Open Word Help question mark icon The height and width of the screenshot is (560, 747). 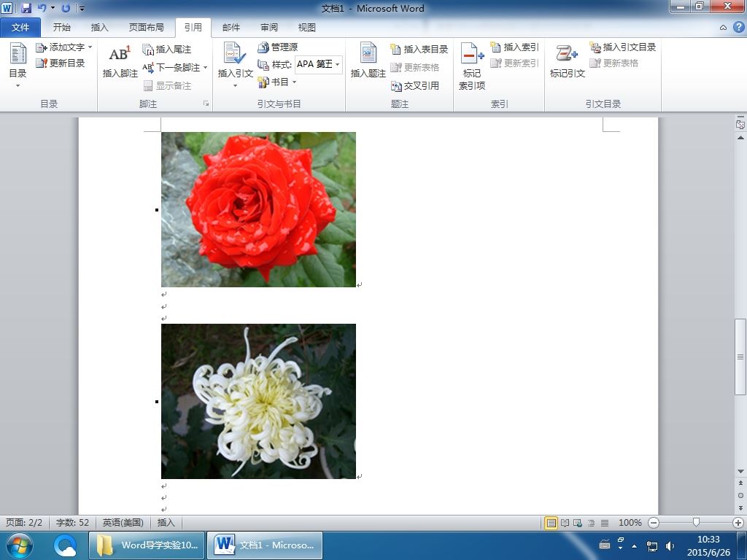(x=738, y=27)
